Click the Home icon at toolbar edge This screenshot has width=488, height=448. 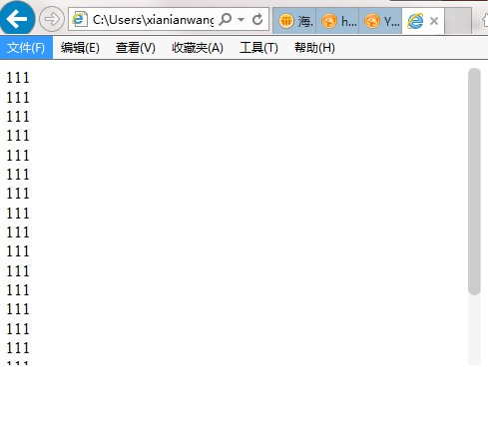pos(485,21)
